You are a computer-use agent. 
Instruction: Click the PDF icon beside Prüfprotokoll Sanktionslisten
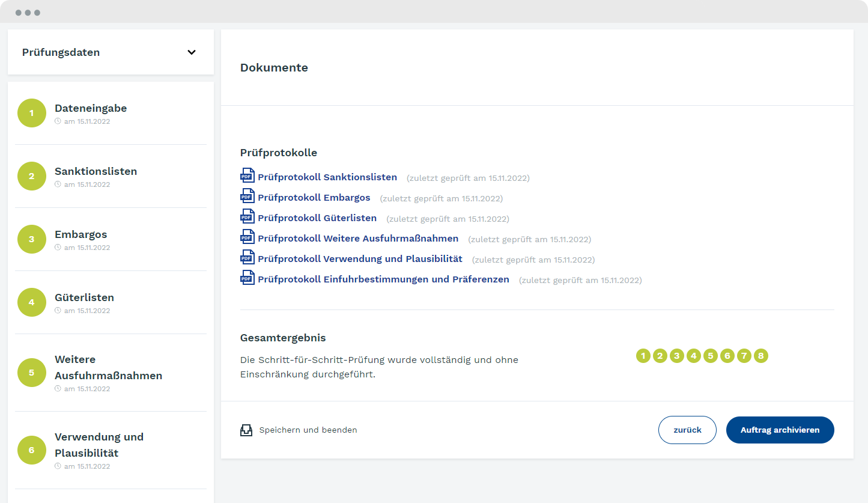coord(247,175)
